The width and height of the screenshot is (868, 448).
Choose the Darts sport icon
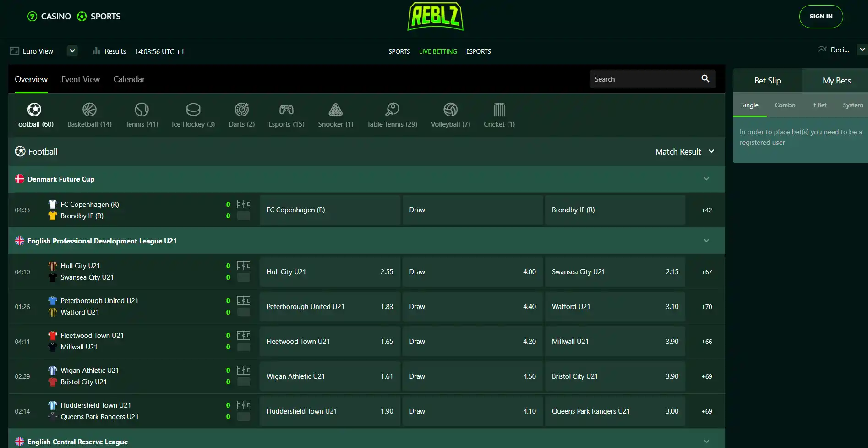[x=241, y=110]
